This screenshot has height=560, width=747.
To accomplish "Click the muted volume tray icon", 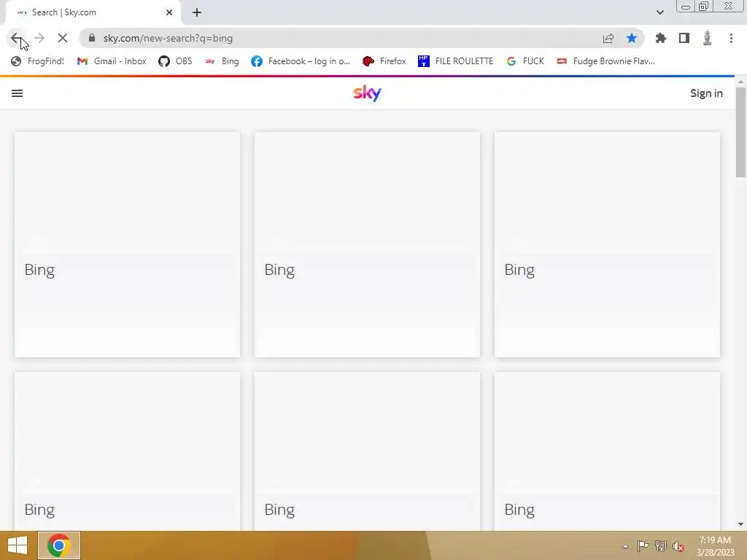I will [678, 546].
